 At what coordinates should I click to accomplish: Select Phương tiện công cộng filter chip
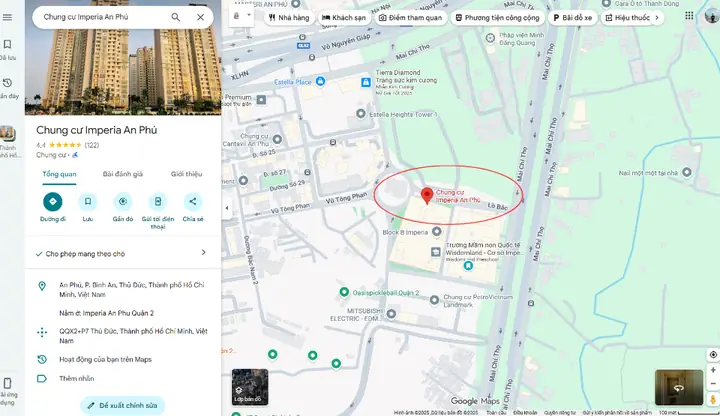pos(497,17)
